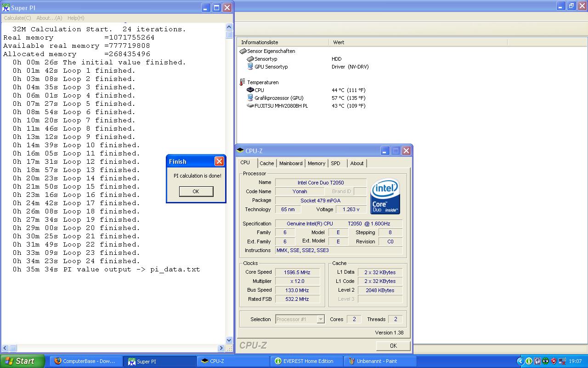Click the Wert column header in EVEREST
The width and height of the screenshot is (588, 368).
tap(418, 42)
